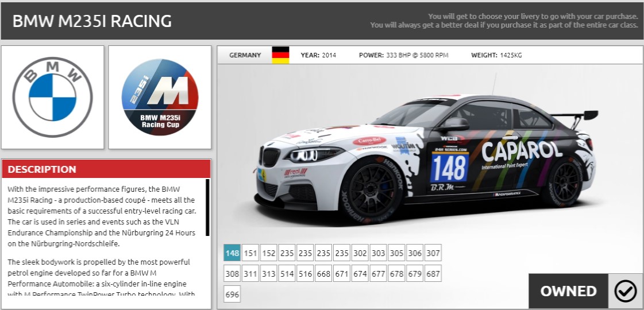Choose livery 668
This screenshot has height=310, width=644.
click(323, 273)
